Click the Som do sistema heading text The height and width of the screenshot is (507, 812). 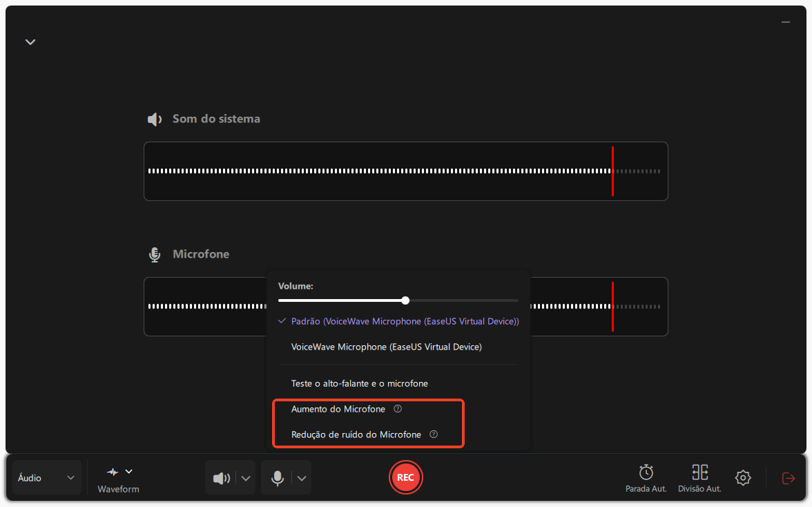coord(217,119)
